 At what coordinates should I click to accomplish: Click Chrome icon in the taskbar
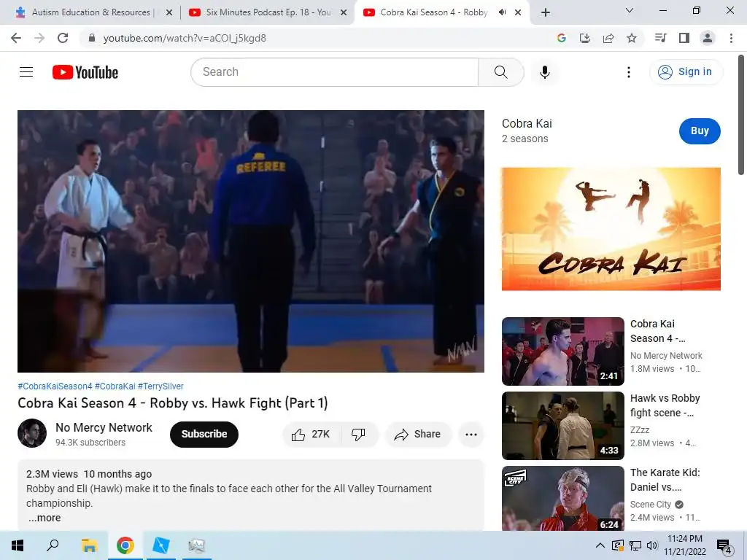(x=125, y=545)
